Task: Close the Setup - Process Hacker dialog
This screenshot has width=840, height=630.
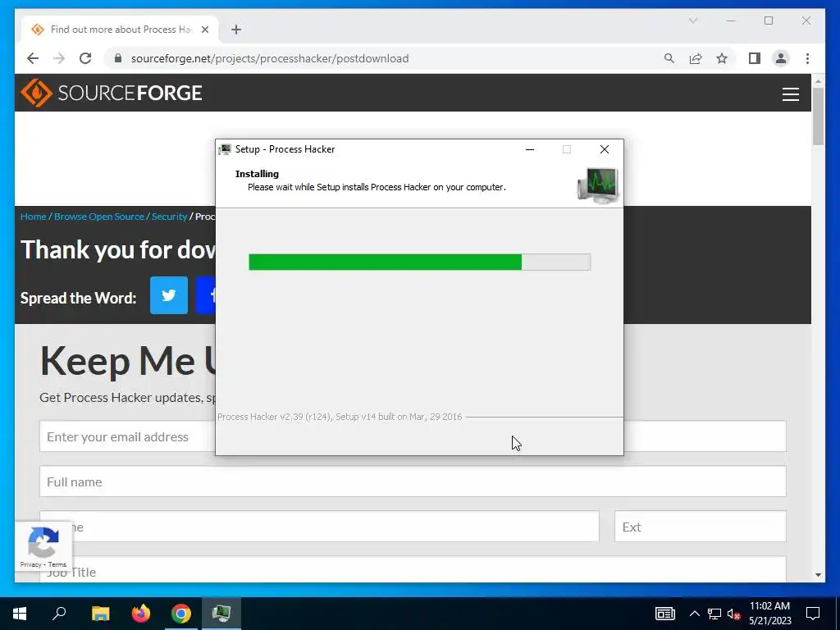Action: pyautogui.click(x=605, y=149)
